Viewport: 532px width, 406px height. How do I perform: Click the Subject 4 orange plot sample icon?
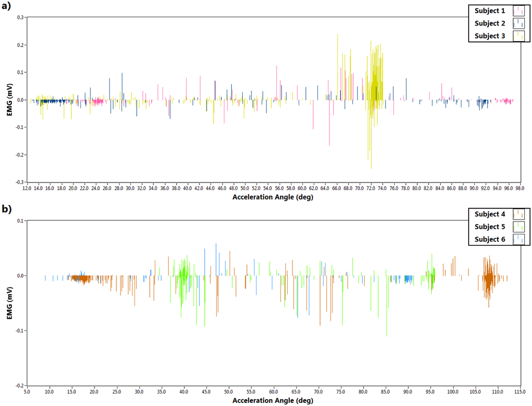(518, 214)
